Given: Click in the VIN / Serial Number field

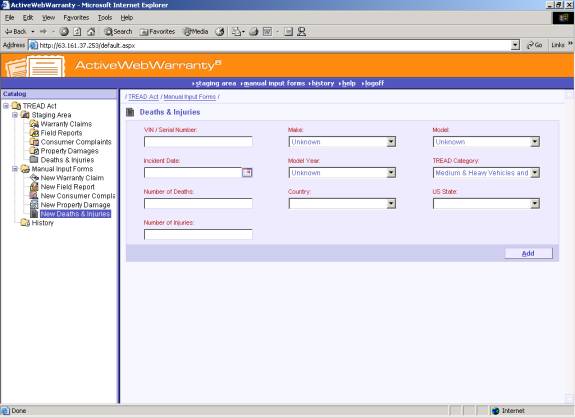Looking at the screenshot, I should coord(198,142).
